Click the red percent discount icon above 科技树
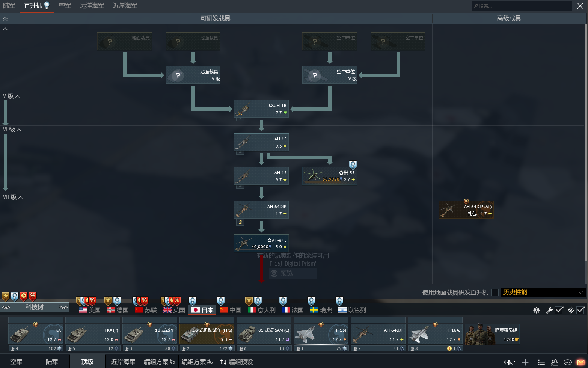The width and height of the screenshot is (588, 368). (33, 297)
